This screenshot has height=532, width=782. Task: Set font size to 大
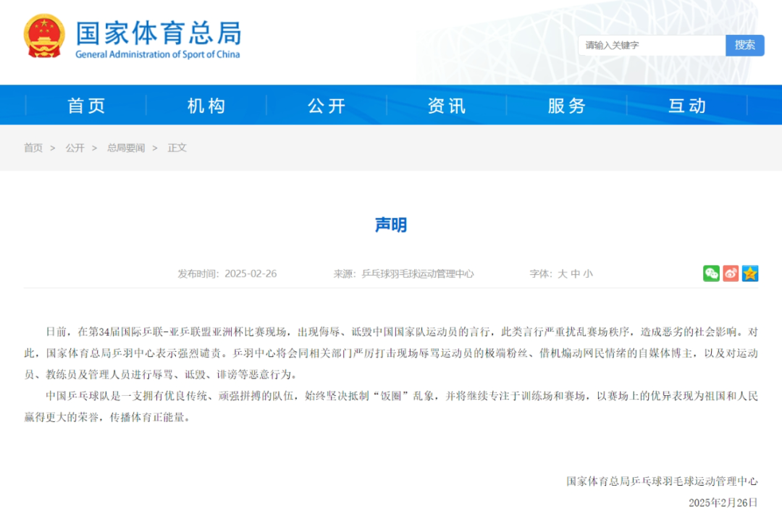pos(562,274)
